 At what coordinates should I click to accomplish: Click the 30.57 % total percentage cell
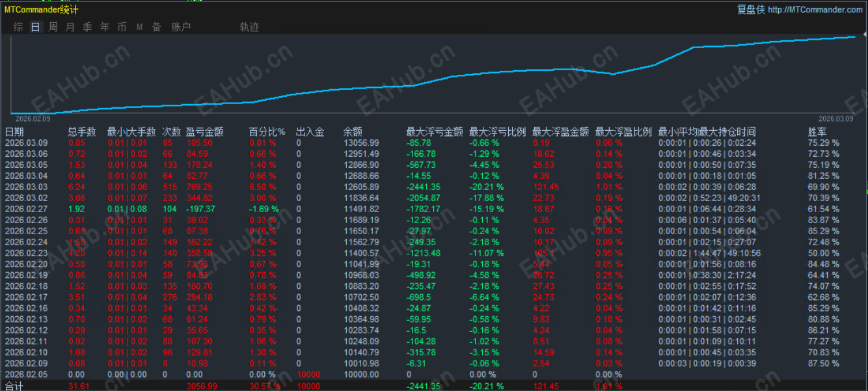click(x=265, y=386)
